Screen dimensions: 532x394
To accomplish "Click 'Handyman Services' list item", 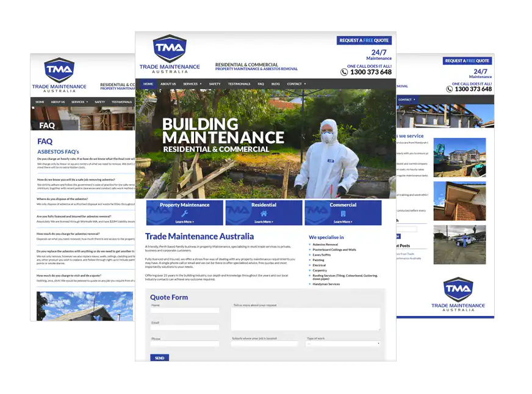I will click(326, 284).
